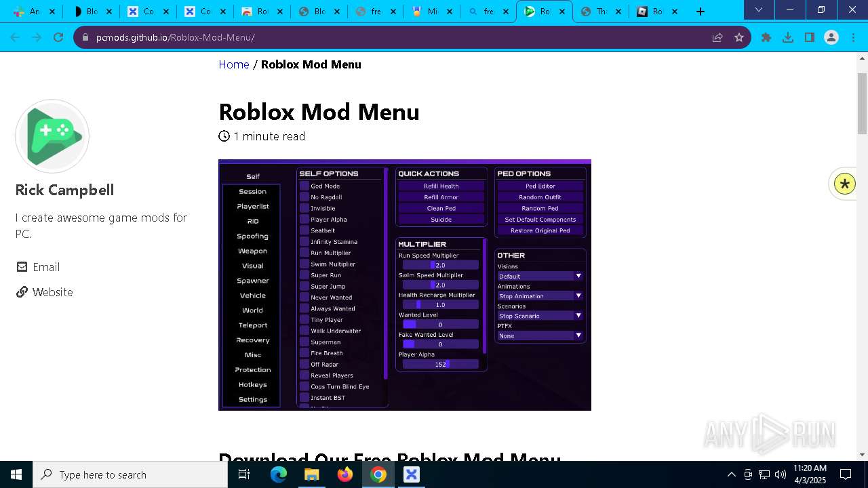868x488 pixels.
Task: Click the chain-link icon beside Website
Action: coord(22,292)
